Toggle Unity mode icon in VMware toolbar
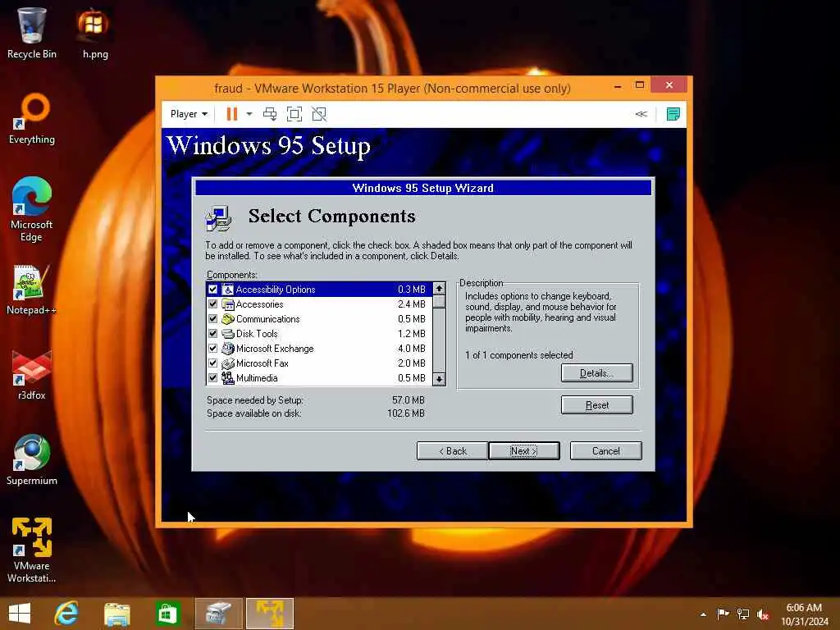This screenshot has height=630, width=840. pos(319,114)
